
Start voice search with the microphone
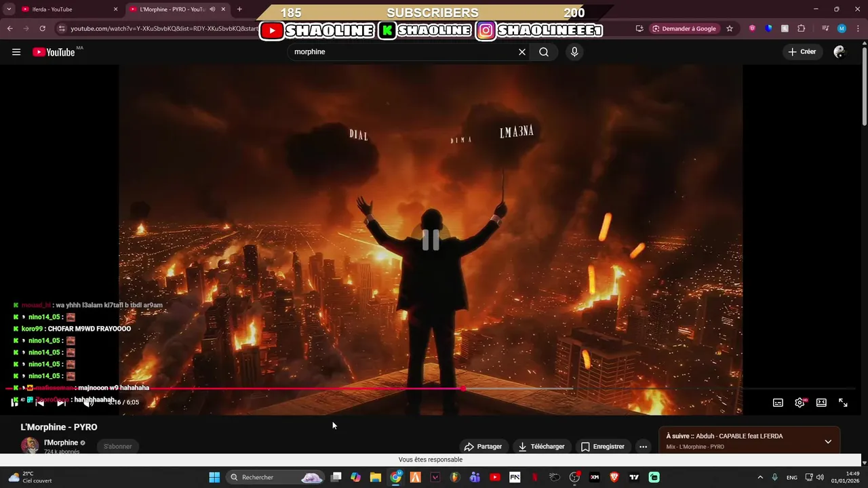tap(574, 52)
